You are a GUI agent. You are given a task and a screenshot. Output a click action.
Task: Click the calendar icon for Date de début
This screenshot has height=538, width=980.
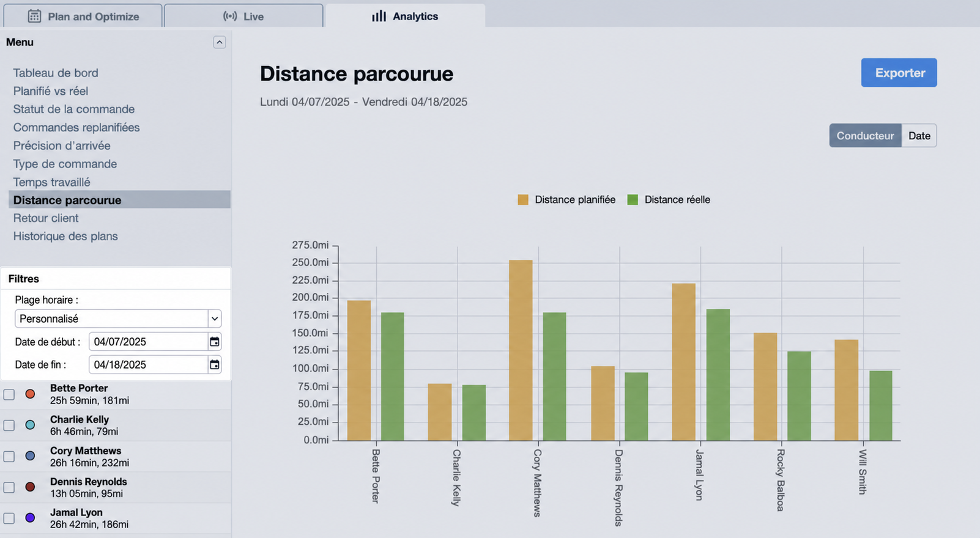[x=214, y=342]
